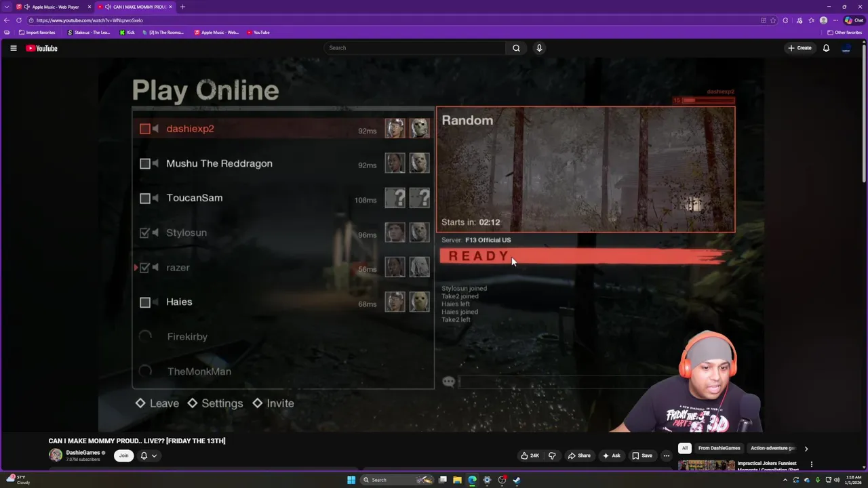The height and width of the screenshot is (488, 868).
Task: Click the Leave option in lobby
Action: [157, 403]
